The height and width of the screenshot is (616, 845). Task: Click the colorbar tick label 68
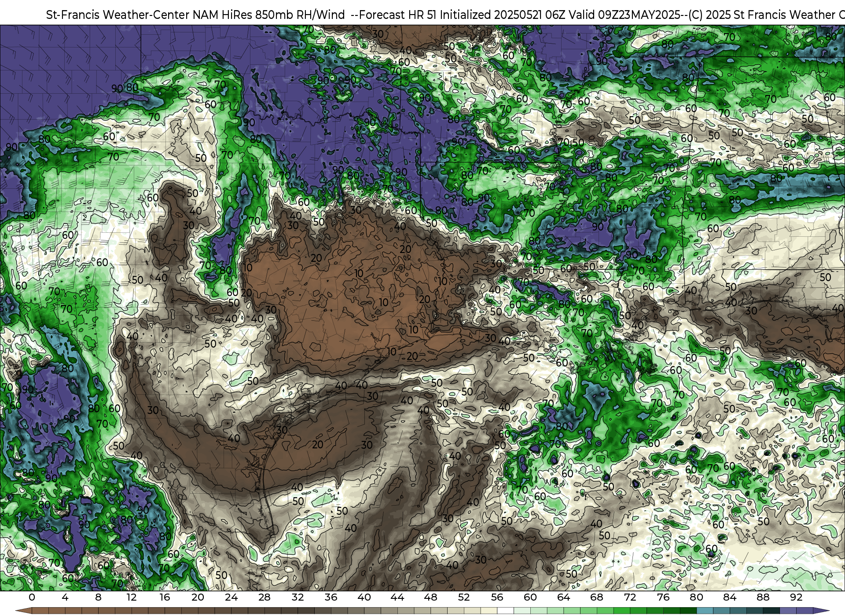tap(597, 597)
